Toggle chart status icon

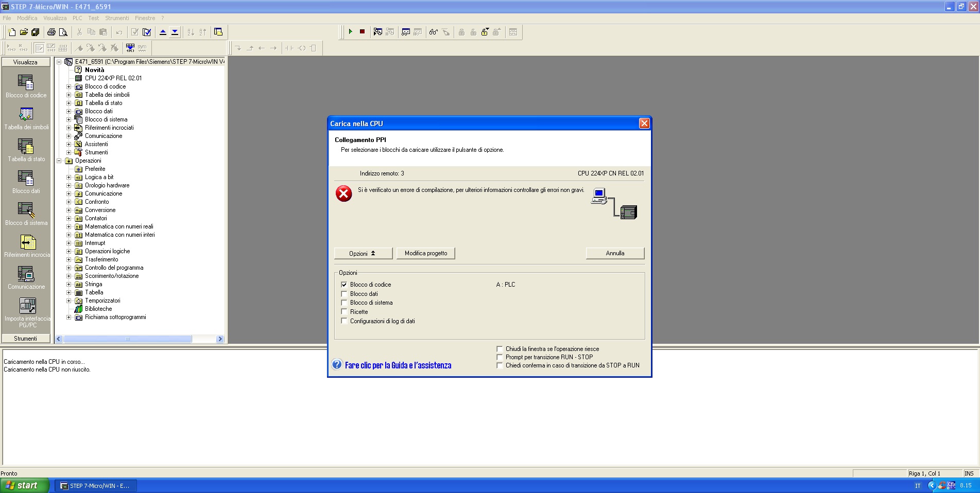point(406,32)
